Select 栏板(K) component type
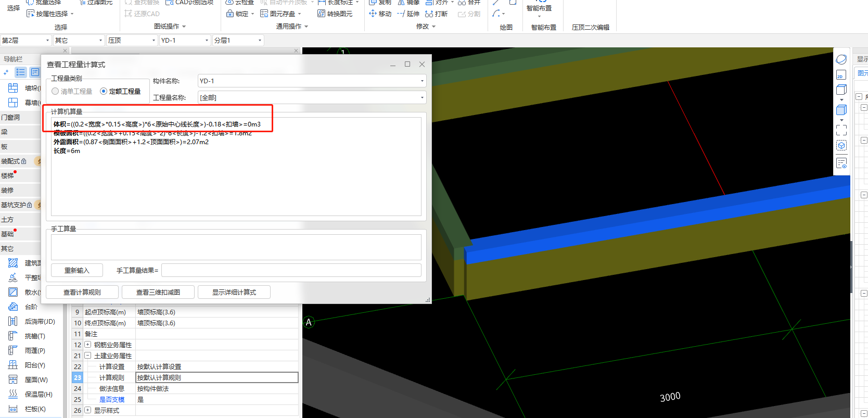The image size is (868, 418). [x=35, y=409]
